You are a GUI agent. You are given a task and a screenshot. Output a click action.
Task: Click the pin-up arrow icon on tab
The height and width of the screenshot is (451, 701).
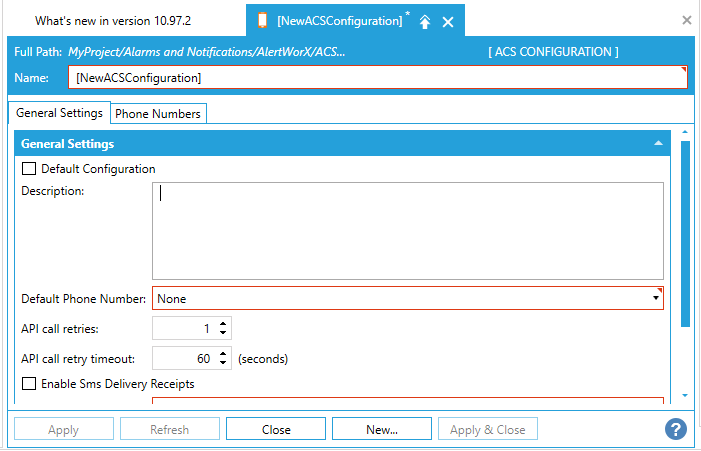point(425,22)
